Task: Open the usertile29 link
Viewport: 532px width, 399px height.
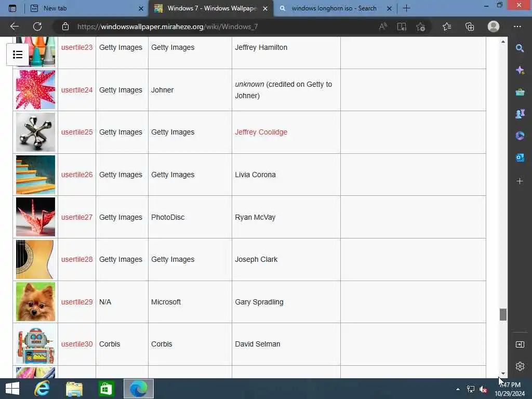Action: [x=77, y=302]
